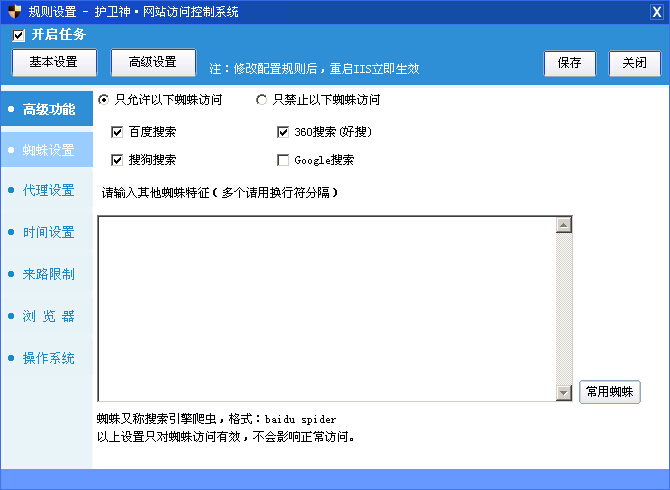This screenshot has height=490, width=670.
Task: Close the rule settings window with X
Action: tap(656, 12)
